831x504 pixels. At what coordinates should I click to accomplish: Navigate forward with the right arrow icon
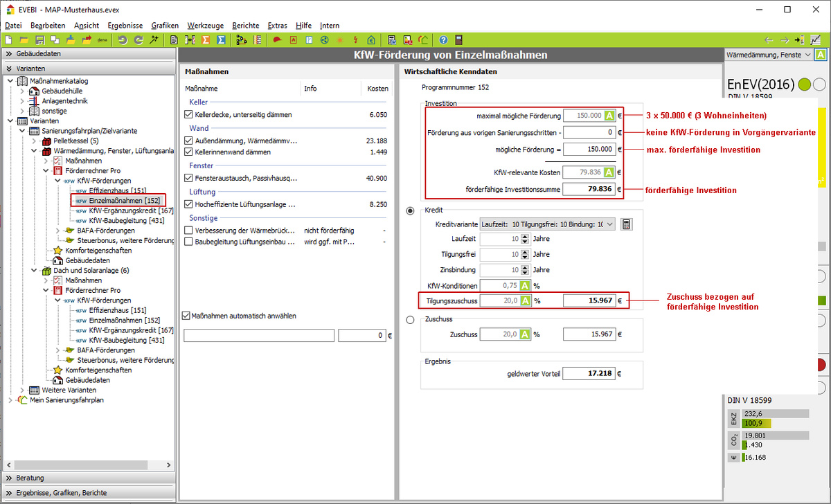tap(785, 39)
